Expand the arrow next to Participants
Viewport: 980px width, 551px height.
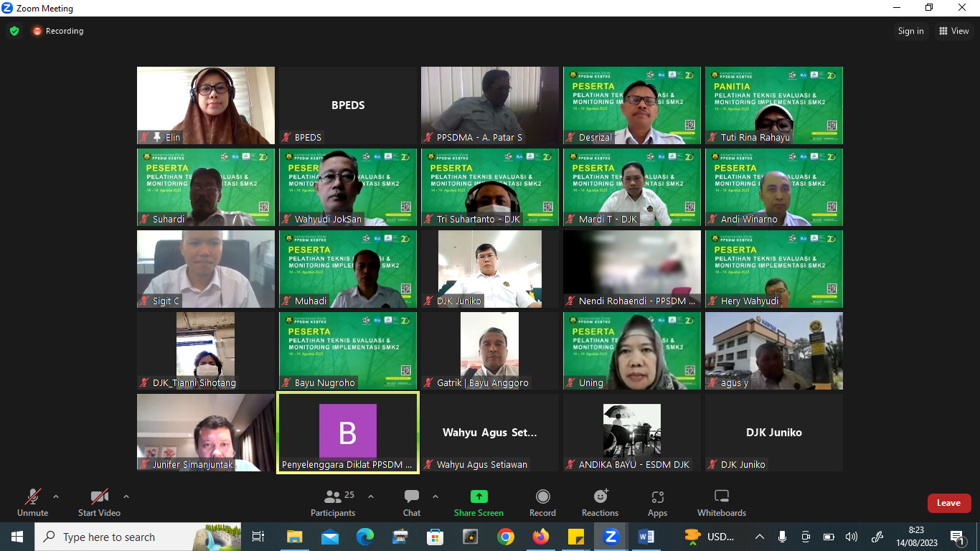(371, 496)
